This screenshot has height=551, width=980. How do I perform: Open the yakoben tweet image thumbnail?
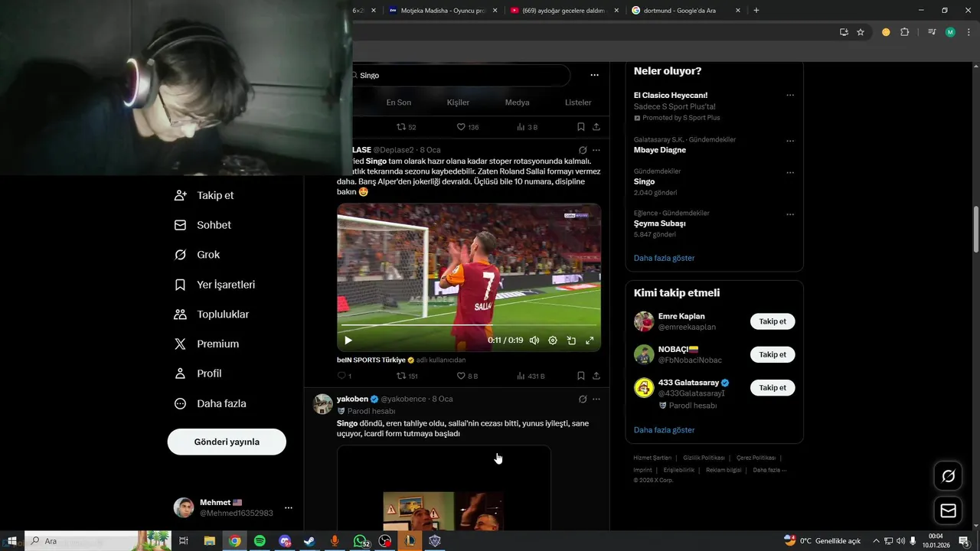pos(443,488)
